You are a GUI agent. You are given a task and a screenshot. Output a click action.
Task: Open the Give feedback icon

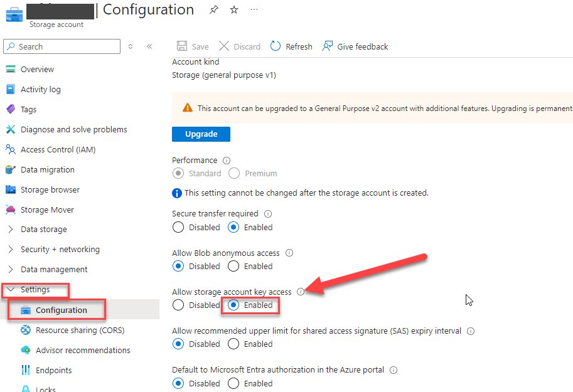click(328, 46)
